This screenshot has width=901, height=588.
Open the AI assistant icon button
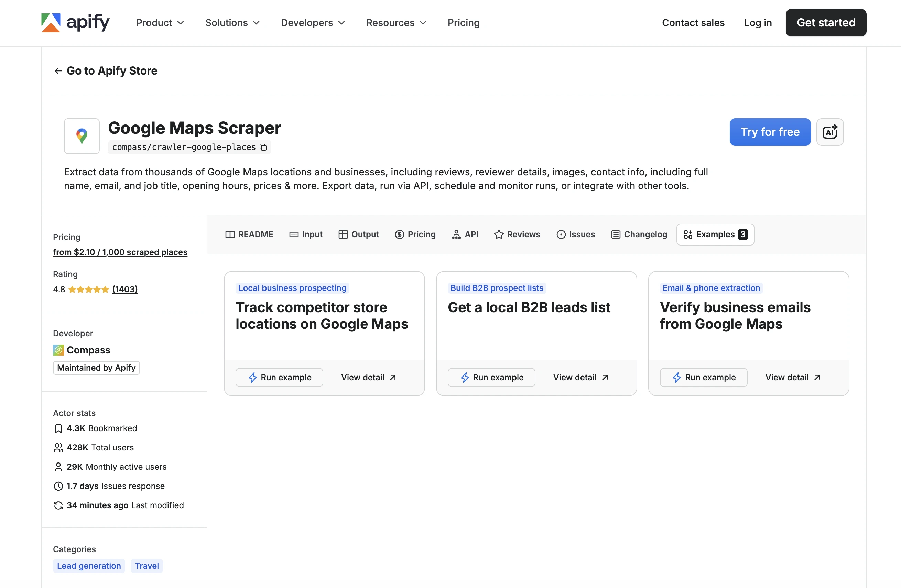[830, 132]
